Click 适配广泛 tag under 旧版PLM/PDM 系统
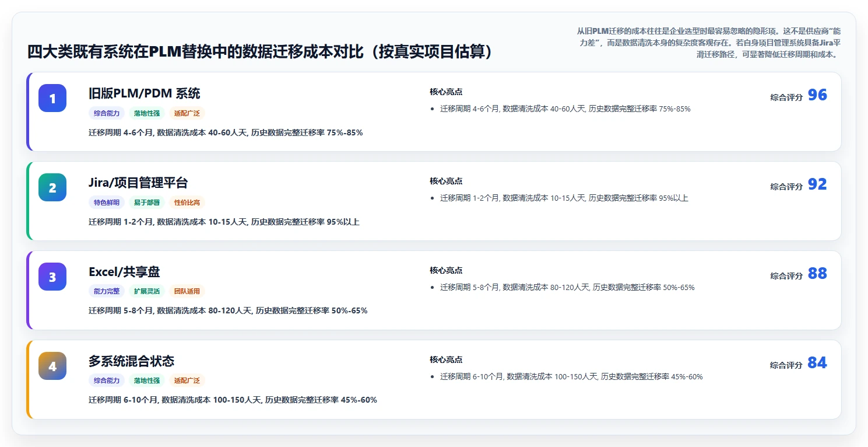 187,113
